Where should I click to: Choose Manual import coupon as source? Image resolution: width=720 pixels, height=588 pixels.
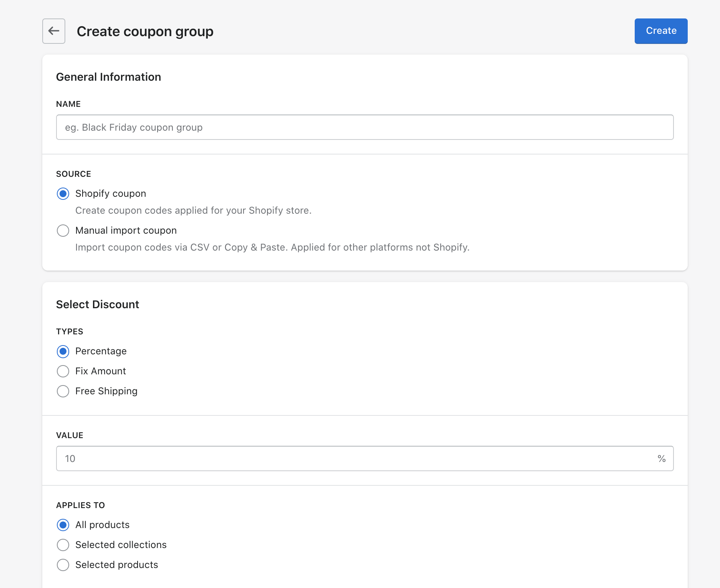tap(63, 231)
